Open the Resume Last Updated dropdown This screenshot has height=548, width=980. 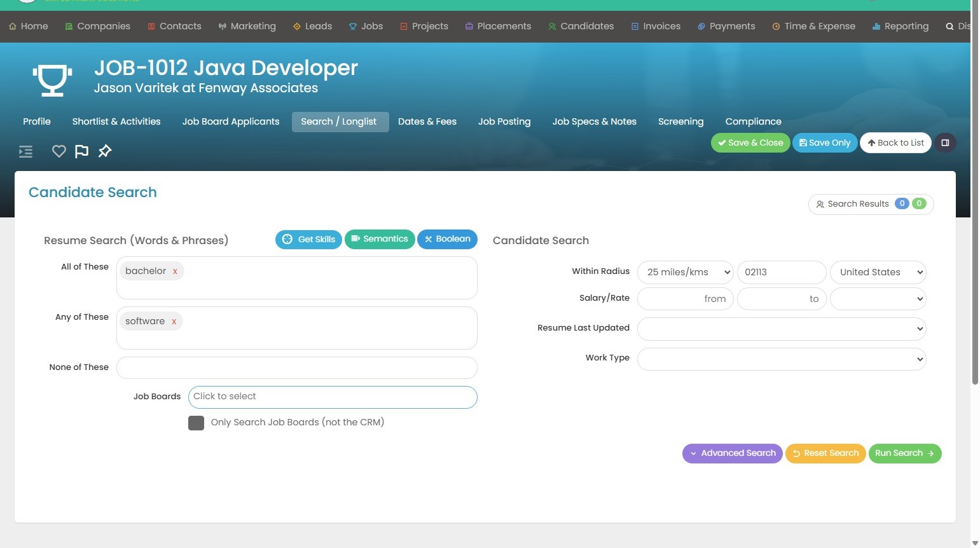[x=781, y=329]
